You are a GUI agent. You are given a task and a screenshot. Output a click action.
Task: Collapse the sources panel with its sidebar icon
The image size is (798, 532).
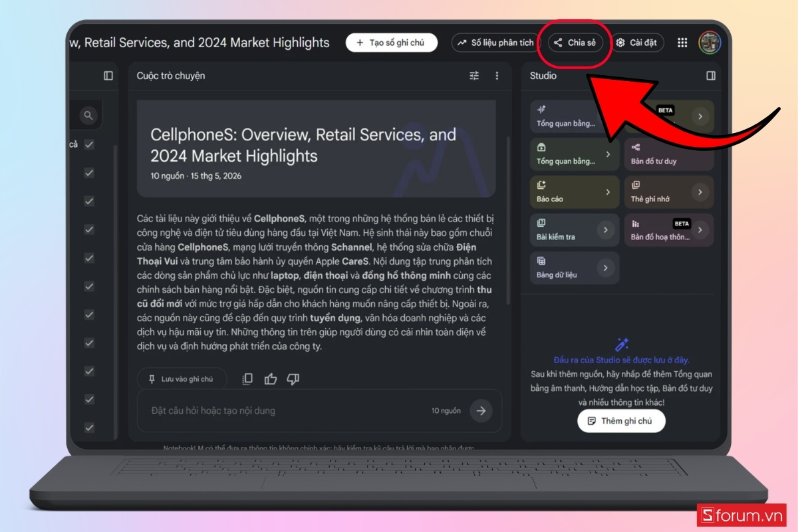[x=108, y=76]
